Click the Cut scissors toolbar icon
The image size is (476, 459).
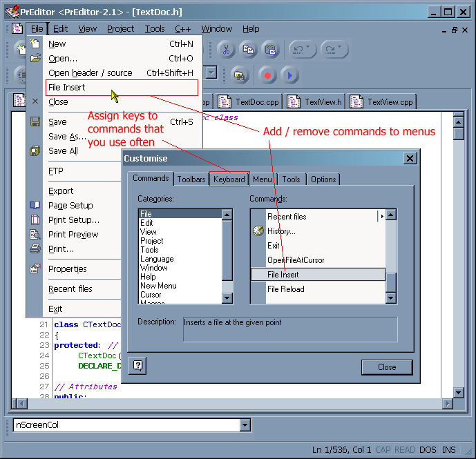point(226,50)
